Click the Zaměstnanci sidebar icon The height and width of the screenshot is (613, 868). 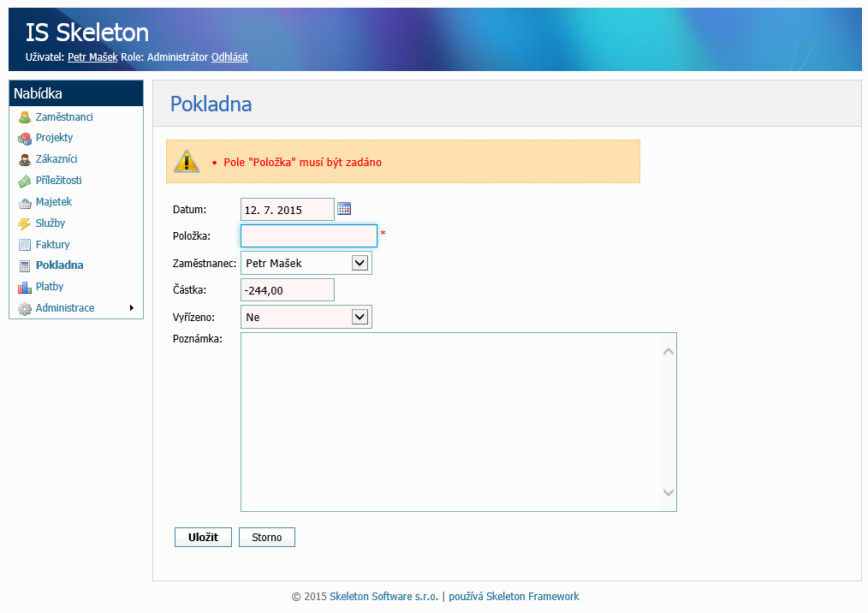(x=25, y=117)
